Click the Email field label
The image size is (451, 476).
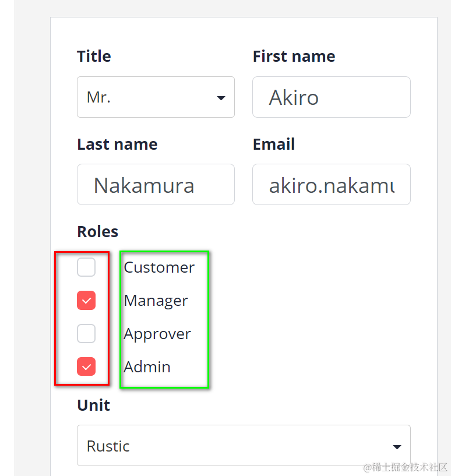pos(274,144)
